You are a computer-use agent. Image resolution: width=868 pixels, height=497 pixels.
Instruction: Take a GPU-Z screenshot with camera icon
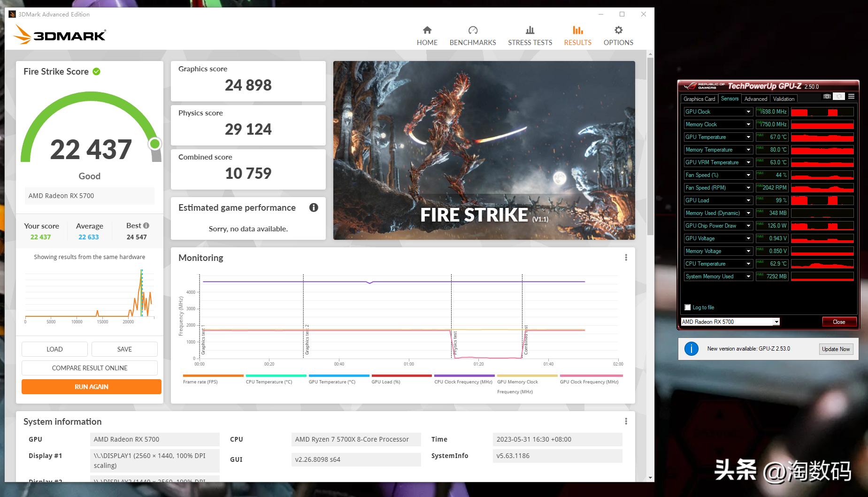point(827,97)
